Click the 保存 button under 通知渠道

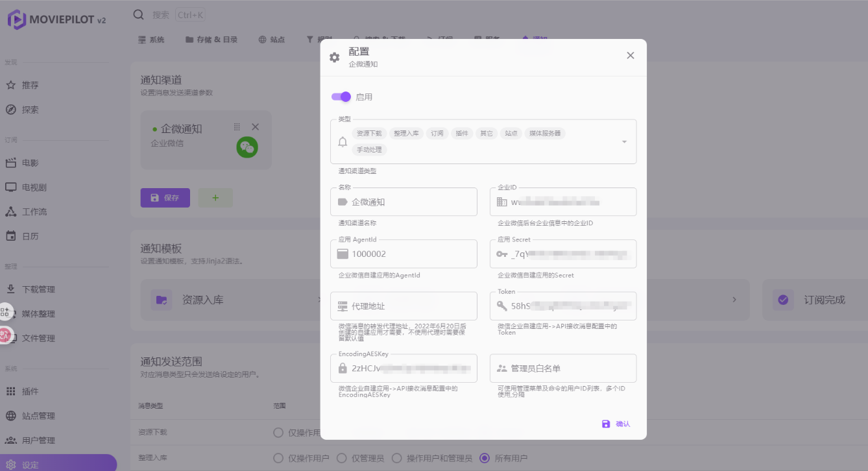tap(165, 198)
